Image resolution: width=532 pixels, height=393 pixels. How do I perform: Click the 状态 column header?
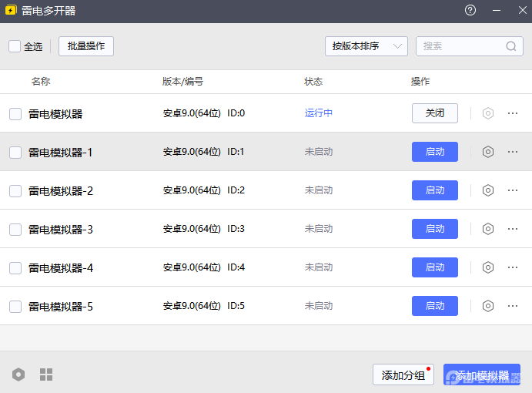pos(313,82)
